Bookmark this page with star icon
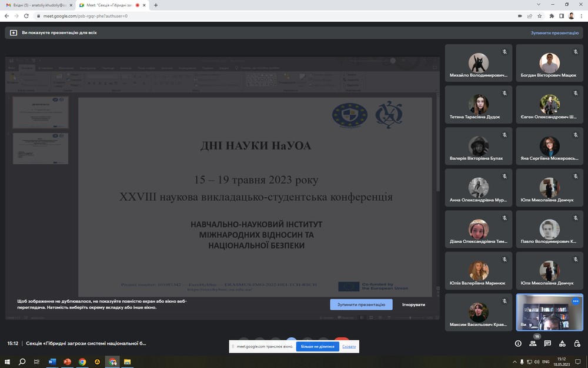588x368 pixels. click(x=541, y=16)
